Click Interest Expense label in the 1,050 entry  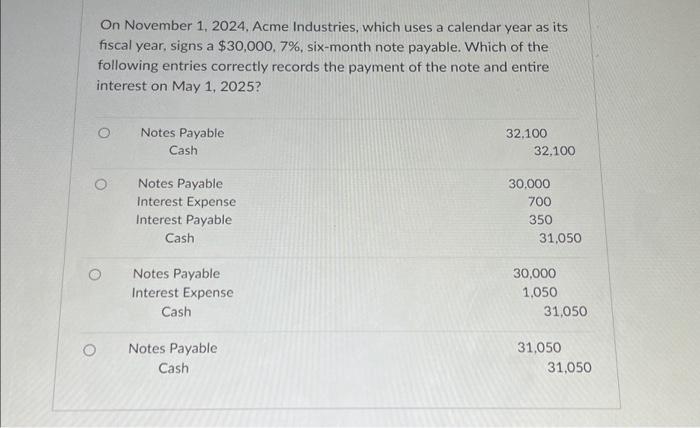[x=183, y=292]
